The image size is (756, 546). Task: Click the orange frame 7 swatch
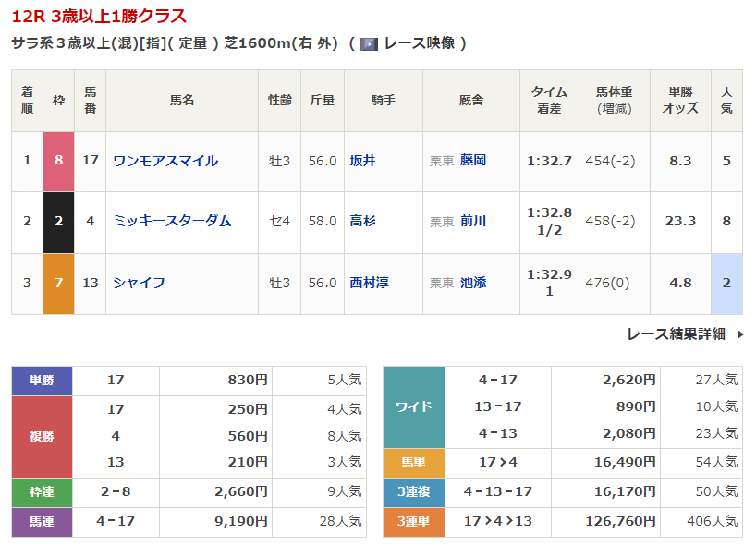[x=59, y=283]
